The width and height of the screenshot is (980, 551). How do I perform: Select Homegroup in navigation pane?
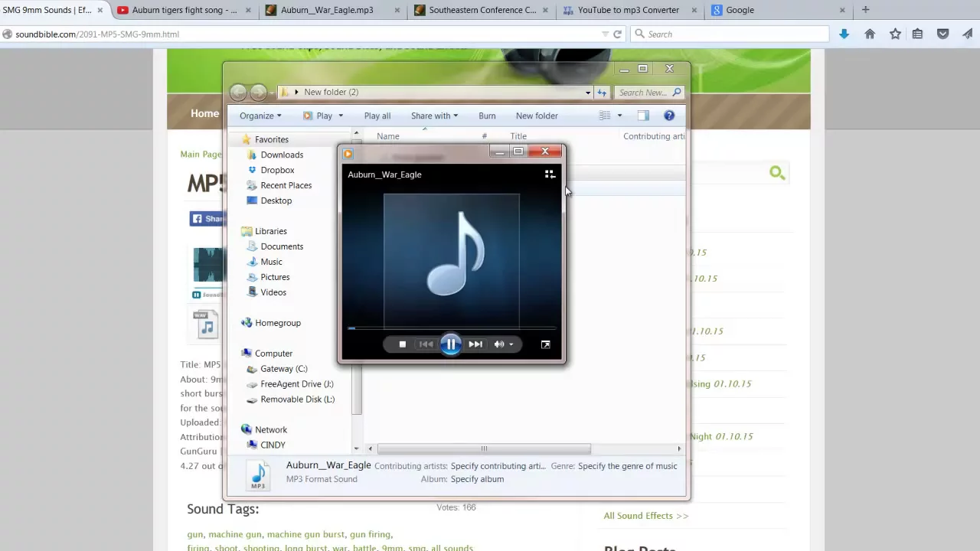277,323
